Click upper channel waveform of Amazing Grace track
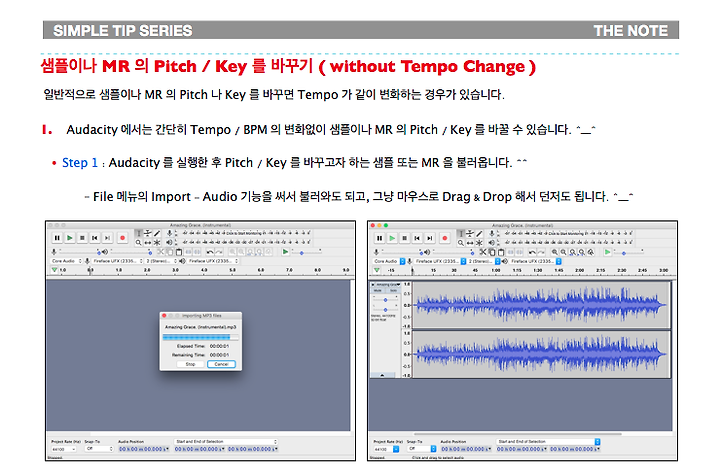720x473 pixels. tap(541, 304)
